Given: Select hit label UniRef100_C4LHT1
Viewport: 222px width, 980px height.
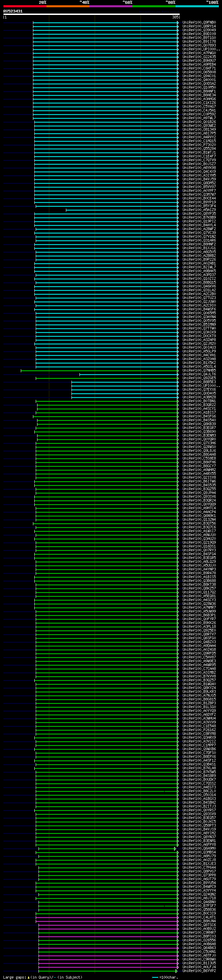Looking at the screenshot, I should click(199, 917).
